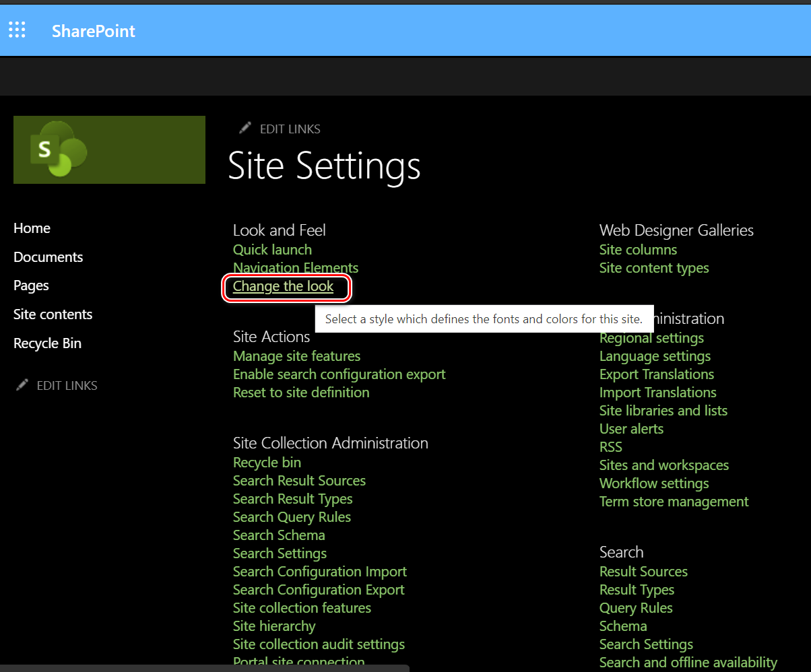Open Site hierarchy link
Image resolution: width=811 pixels, height=672 pixels.
point(274,626)
